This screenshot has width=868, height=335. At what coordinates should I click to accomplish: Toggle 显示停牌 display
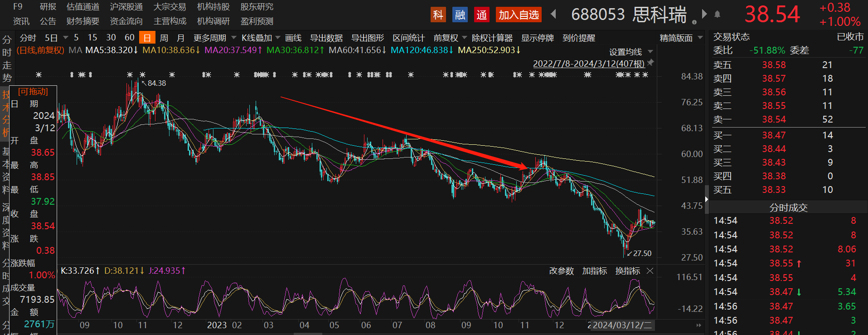[x=538, y=38]
